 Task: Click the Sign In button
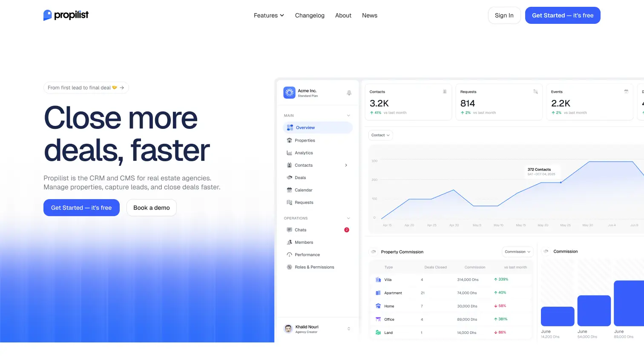click(x=504, y=15)
